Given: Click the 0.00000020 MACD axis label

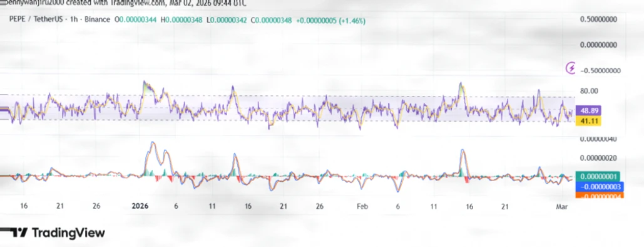Looking at the screenshot, I should (x=598, y=158).
